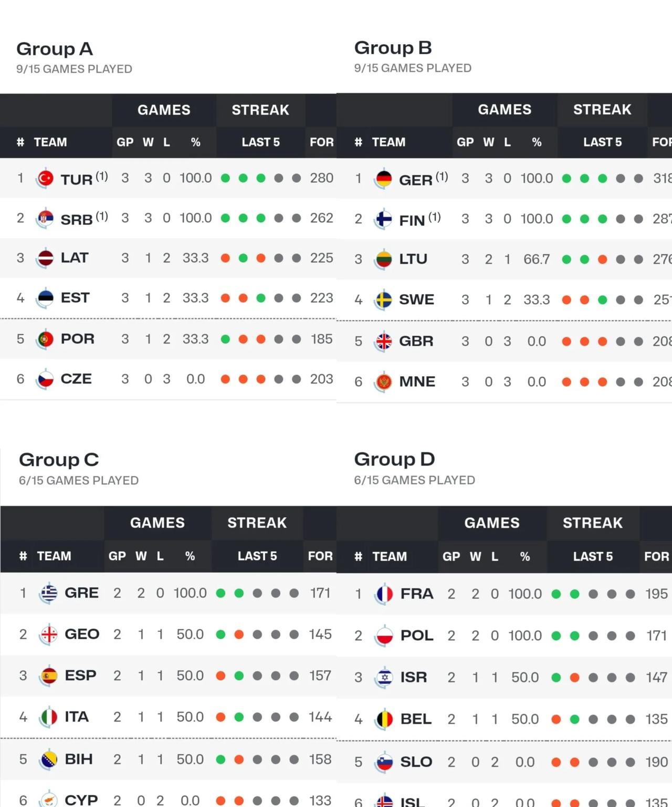
Task: Click the Finland flag icon
Action: 384,219
